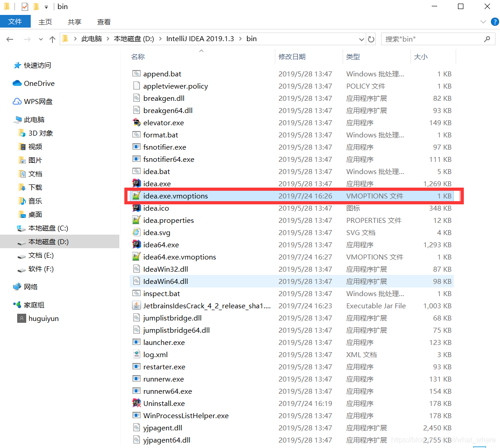Select the runnerw64.exe file name
The image size is (500, 448).
[168, 391]
